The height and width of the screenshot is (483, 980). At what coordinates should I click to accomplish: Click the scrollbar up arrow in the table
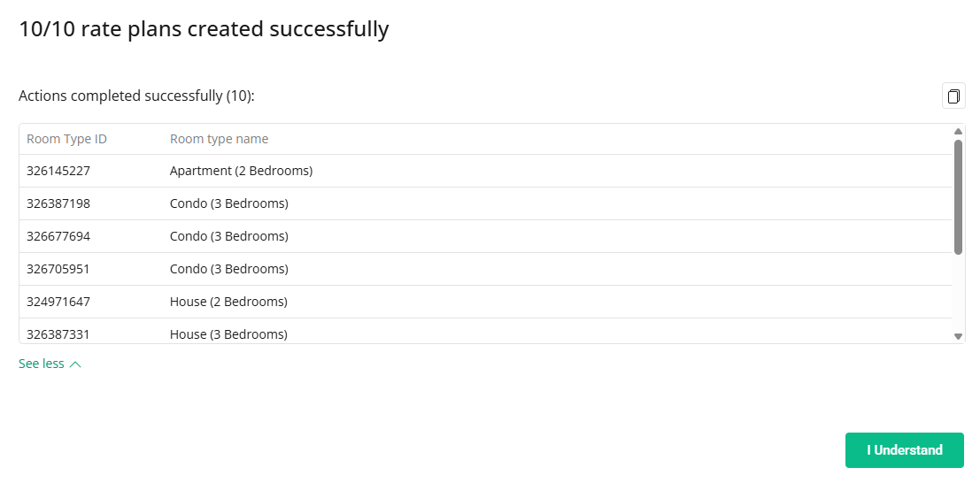point(958,132)
